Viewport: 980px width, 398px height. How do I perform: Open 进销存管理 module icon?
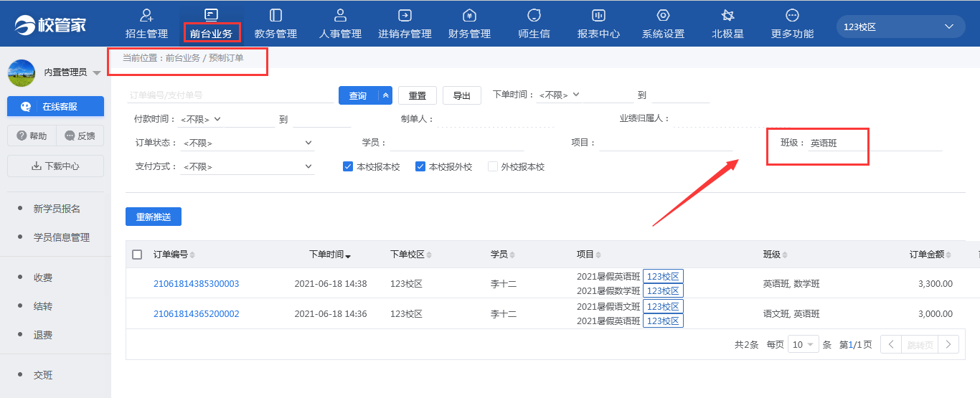(x=405, y=15)
